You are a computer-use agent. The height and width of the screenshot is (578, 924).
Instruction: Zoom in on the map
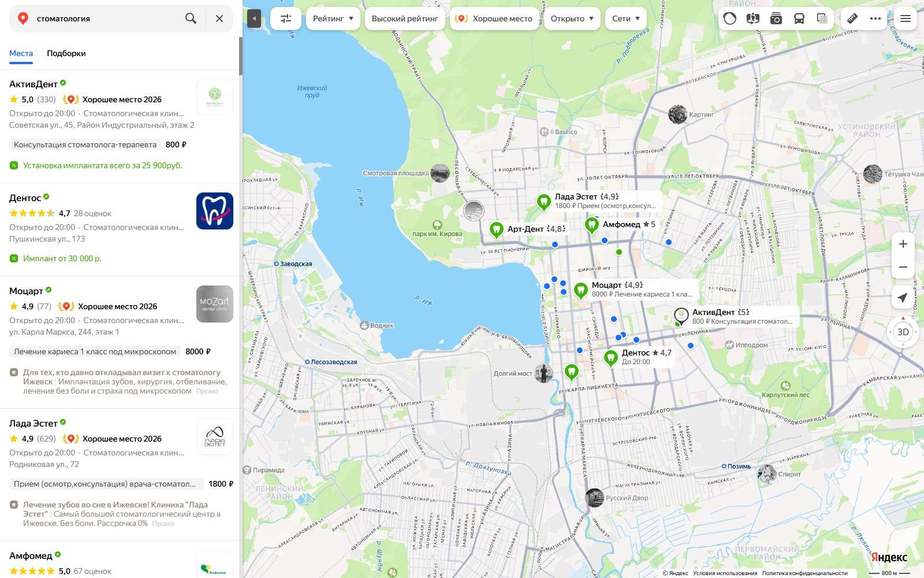click(x=903, y=244)
